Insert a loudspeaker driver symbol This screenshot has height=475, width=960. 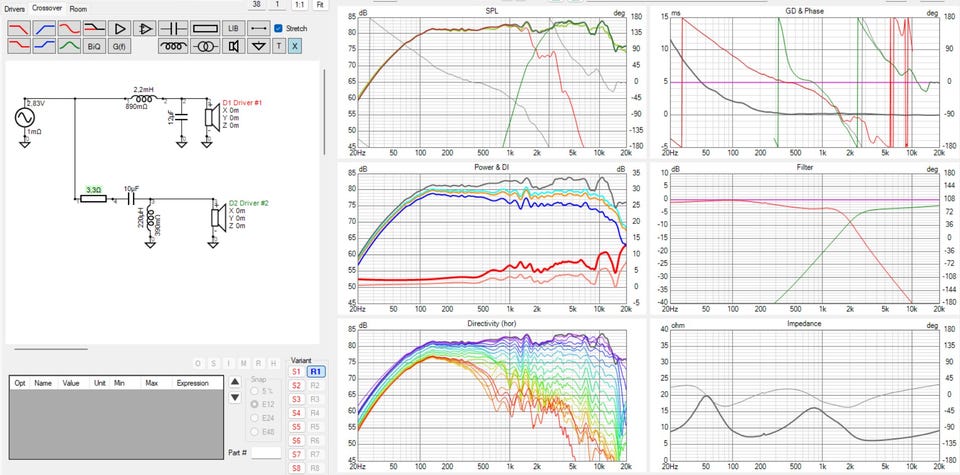tap(233, 46)
